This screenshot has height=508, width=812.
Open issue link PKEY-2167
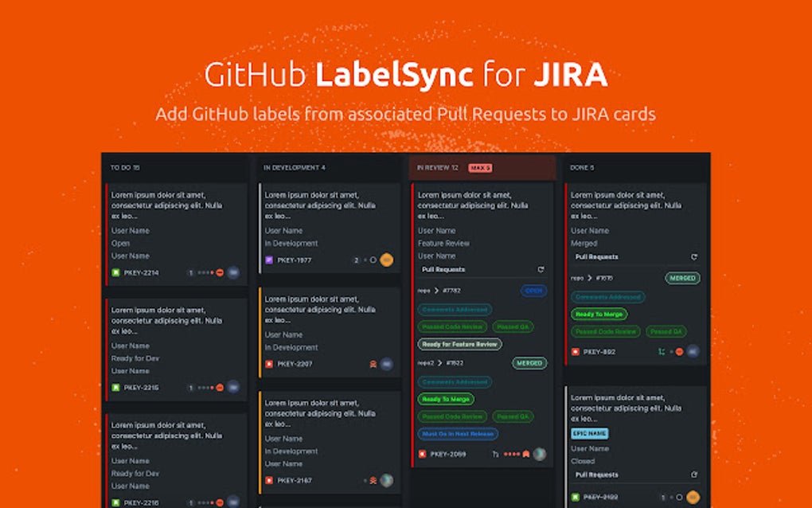pyautogui.click(x=294, y=481)
